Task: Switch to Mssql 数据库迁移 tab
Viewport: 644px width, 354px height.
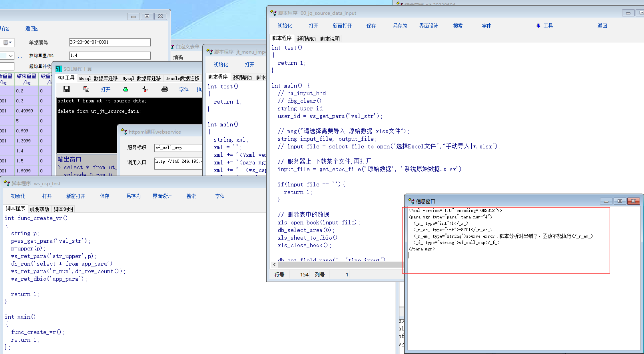Action: [x=98, y=78]
